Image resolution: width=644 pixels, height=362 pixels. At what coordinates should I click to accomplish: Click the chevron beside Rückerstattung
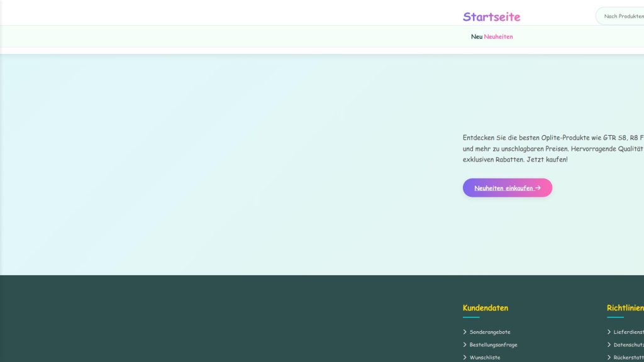[609, 357]
